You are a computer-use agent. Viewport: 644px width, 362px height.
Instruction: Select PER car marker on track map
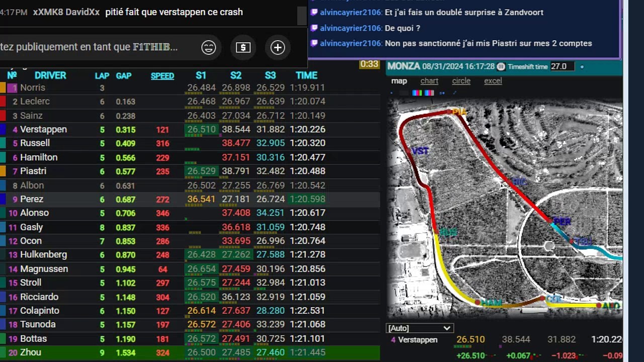(x=561, y=221)
